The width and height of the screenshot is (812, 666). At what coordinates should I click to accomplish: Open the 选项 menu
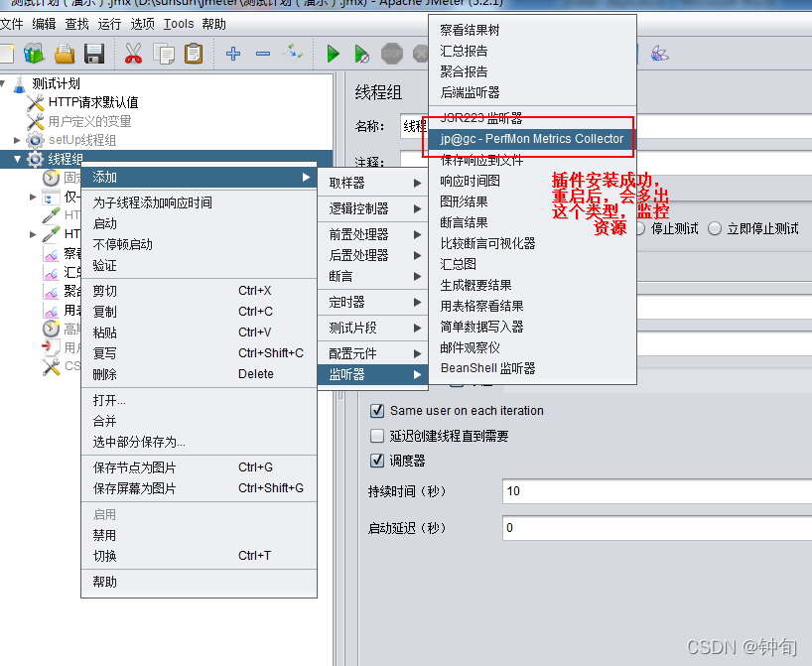pos(142,25)
